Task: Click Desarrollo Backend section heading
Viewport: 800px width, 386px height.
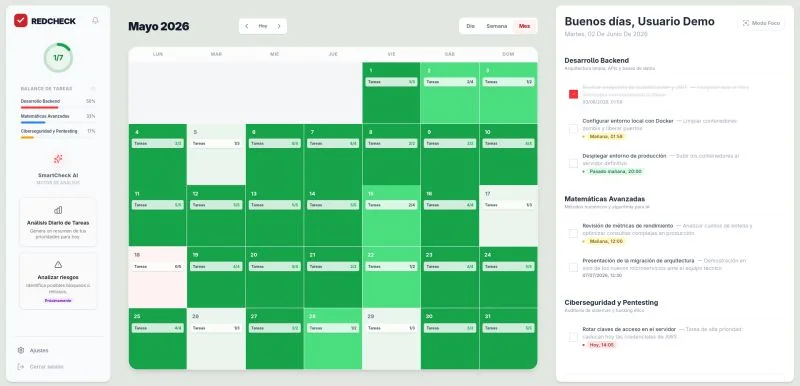Action: pyautogui.click(x=596, y=60)
